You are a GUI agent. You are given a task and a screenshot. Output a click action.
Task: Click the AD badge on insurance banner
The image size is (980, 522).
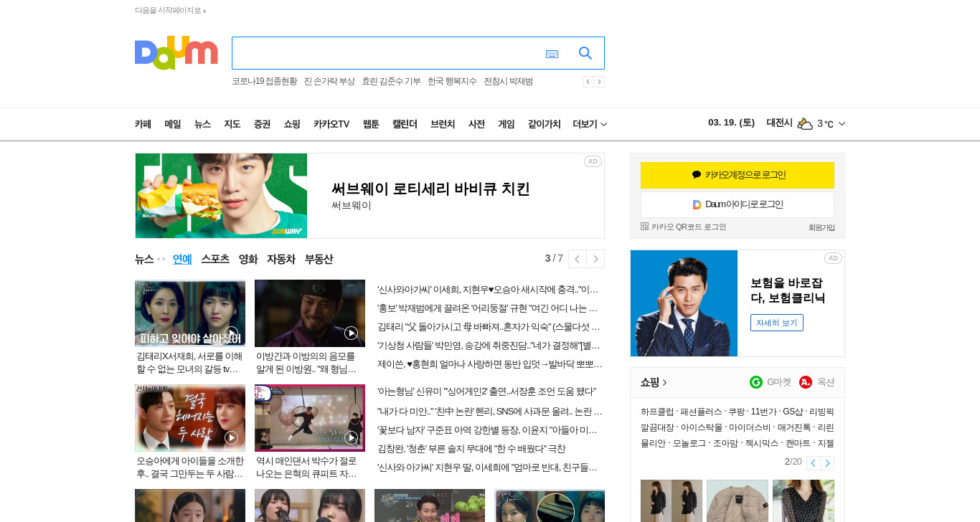[833, 258]
